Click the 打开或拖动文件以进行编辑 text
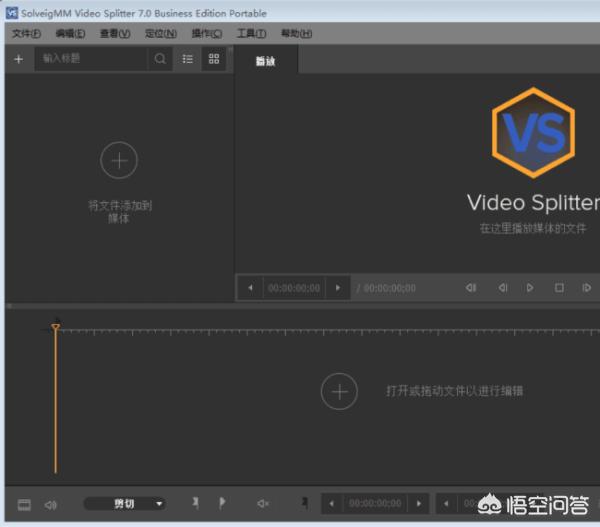 (x=455, y=391)
